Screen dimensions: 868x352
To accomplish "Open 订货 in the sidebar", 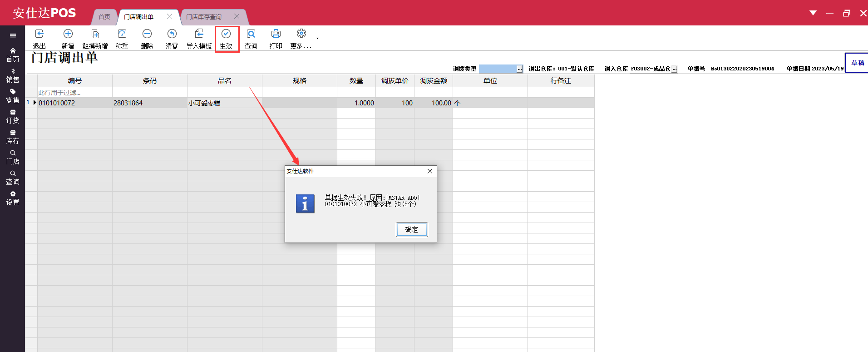I will click(13, 116).
